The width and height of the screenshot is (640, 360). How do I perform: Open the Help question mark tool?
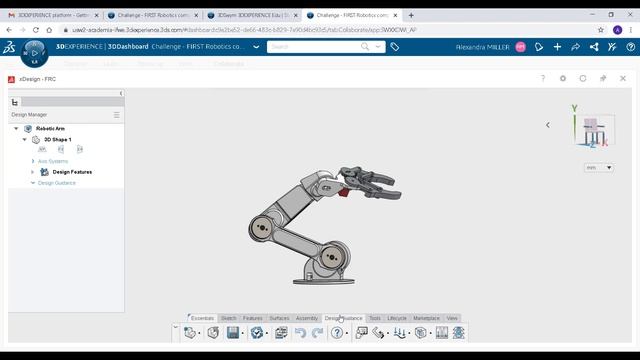(337, 333)
